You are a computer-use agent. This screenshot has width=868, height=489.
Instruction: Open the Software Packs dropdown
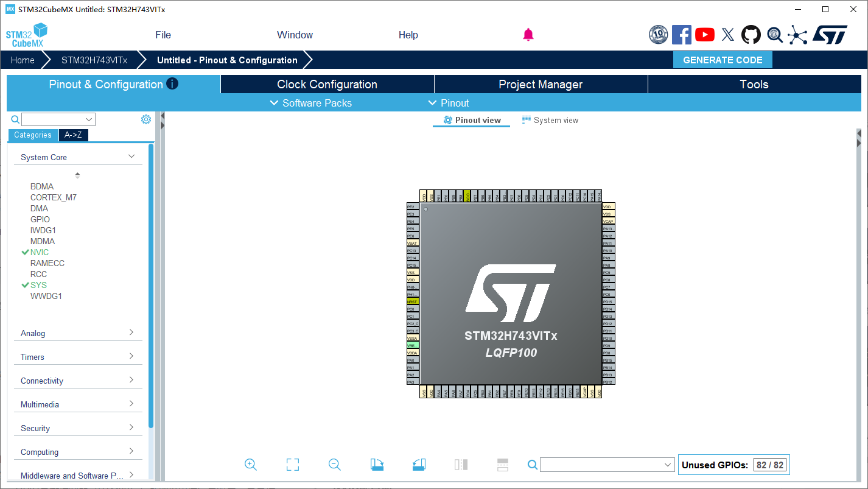tap(310, 103)
